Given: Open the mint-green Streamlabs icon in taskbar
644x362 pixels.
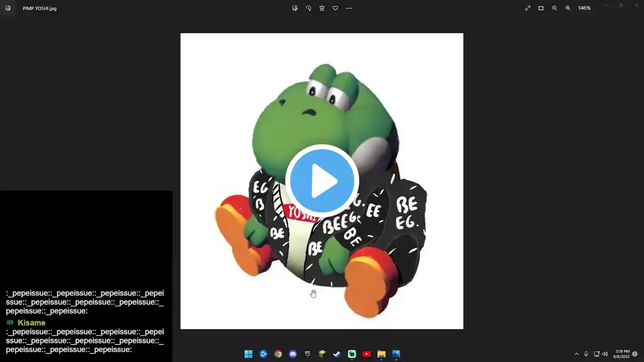Looking at the screenshot, I should [x=352, y=354].
